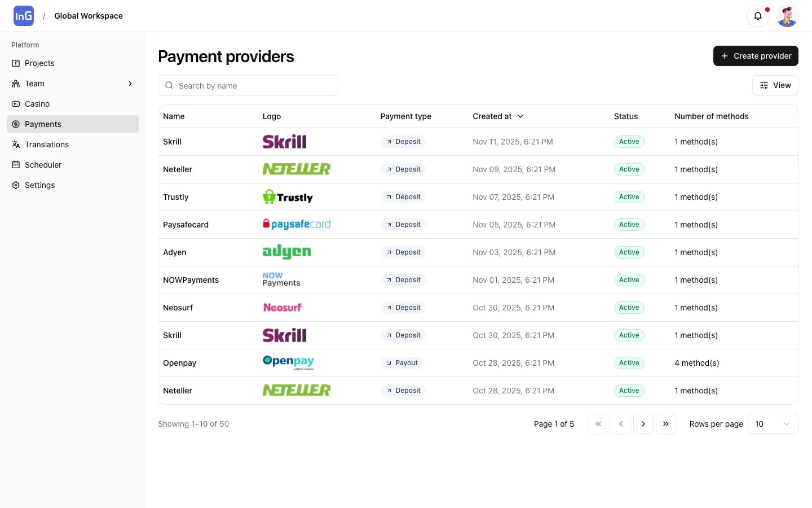Click the Create provider button
The height and width of the screenshot is (508, 812).
756,56
